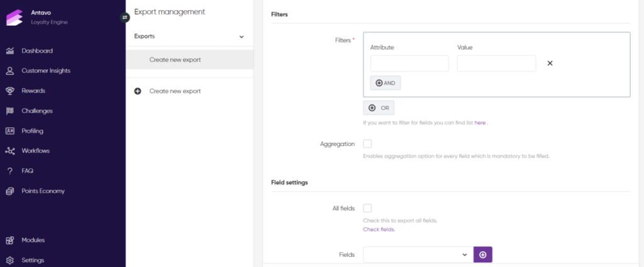
Task: Check the All fields checkbox
Action: click(367, 208)
